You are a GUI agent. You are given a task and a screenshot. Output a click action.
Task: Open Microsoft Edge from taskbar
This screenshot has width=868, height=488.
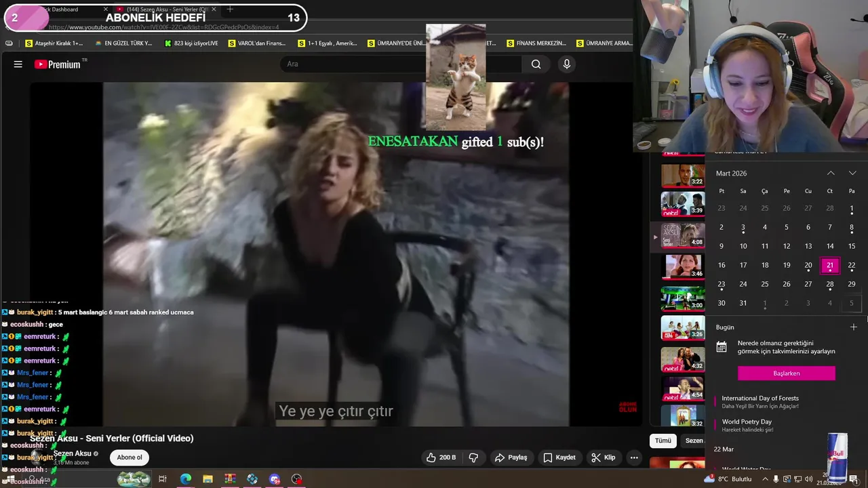pyautogui.click(x=185, y=479)
